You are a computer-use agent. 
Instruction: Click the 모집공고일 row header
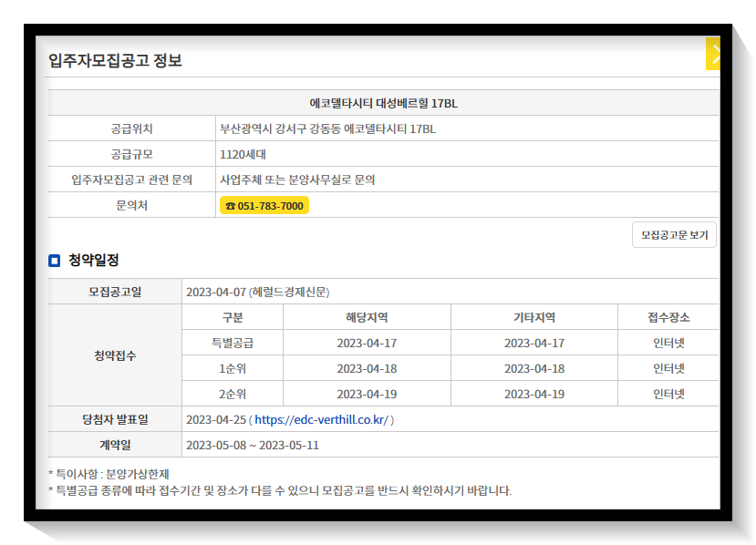tap(115, 292)
